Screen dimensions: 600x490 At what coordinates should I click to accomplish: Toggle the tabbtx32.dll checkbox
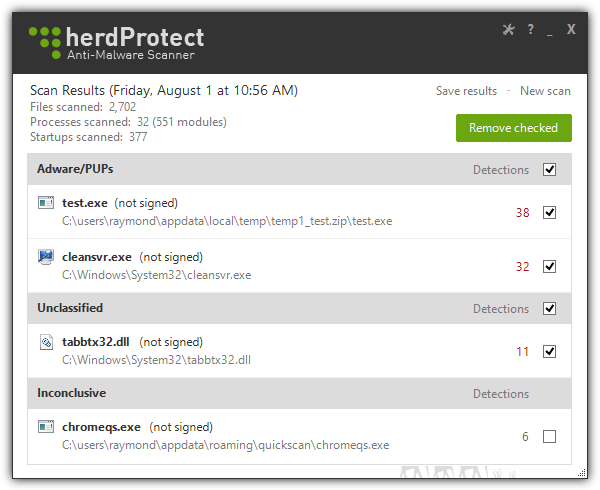549,351
